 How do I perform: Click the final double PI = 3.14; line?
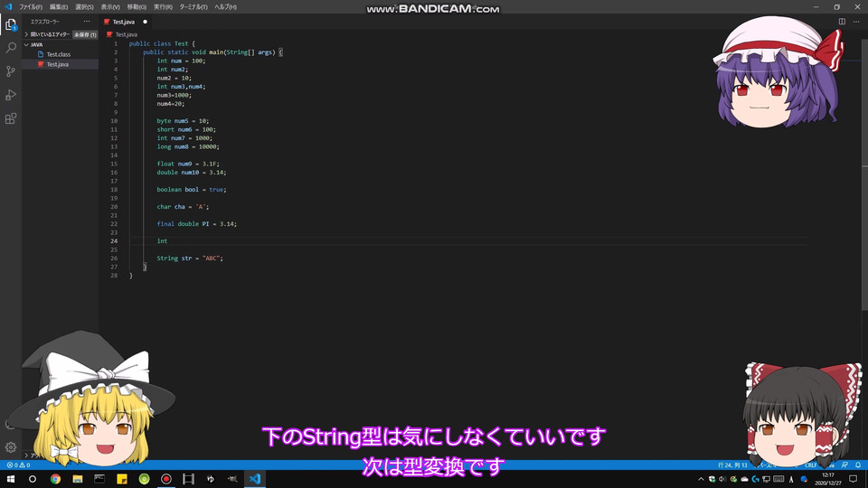point(196,224)
